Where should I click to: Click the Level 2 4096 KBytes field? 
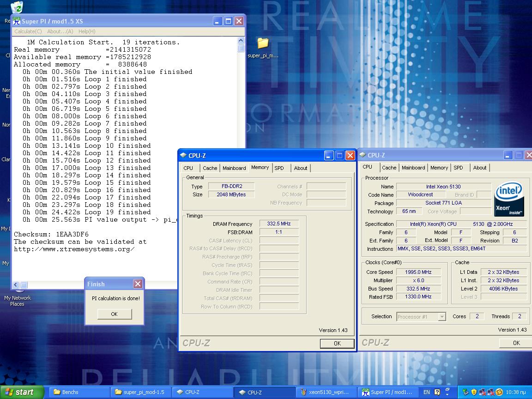[503, 289]
